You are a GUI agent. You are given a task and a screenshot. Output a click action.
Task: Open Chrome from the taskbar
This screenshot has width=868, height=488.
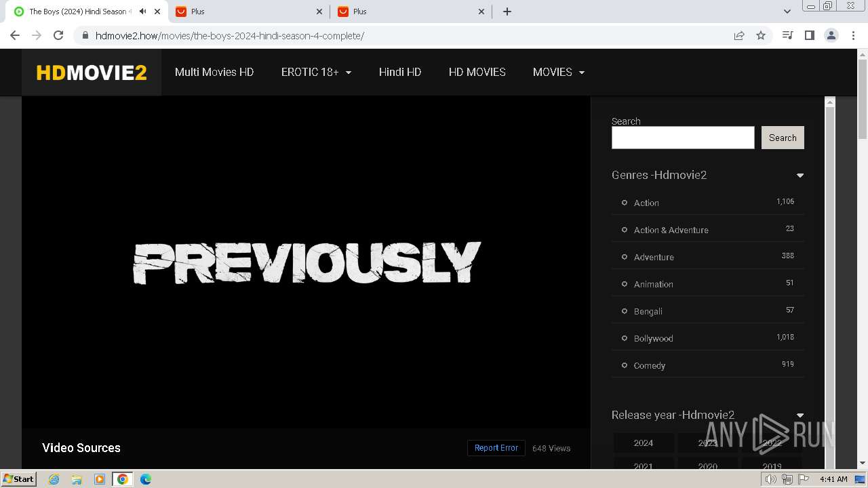123,479
